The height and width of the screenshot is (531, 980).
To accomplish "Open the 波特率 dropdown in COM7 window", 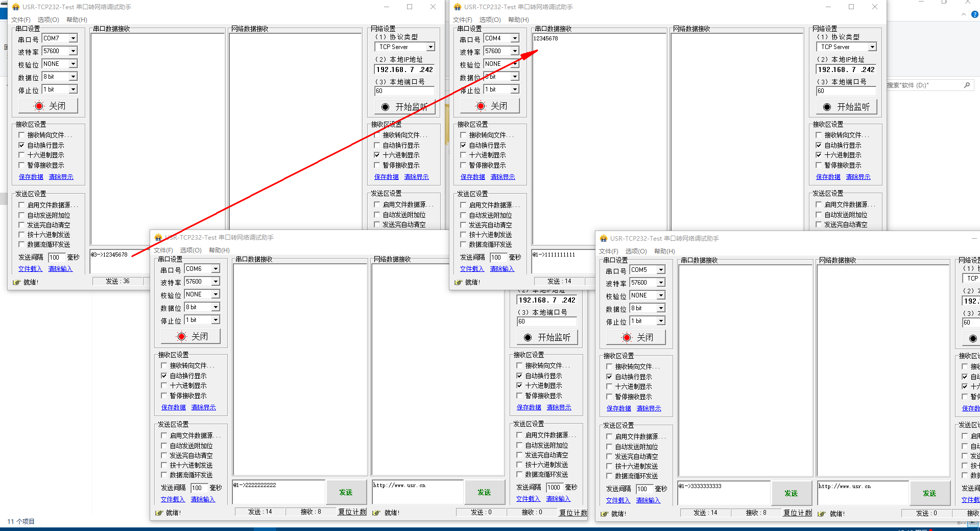I will 73,51.
